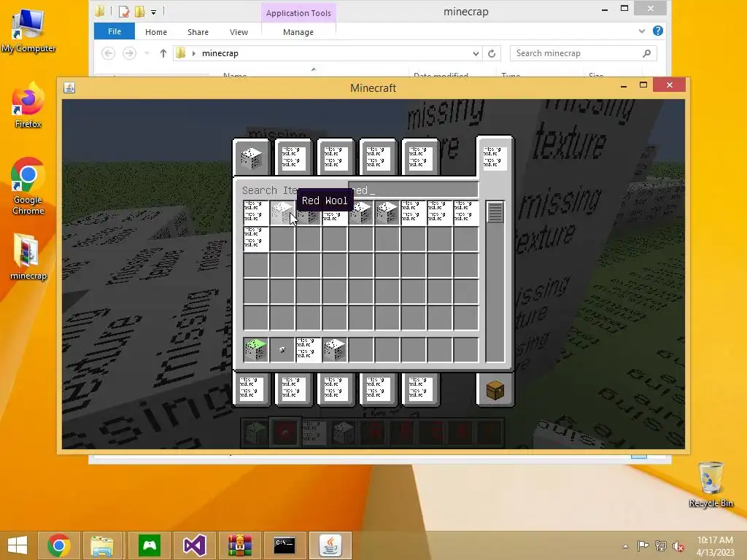Open Explorer Help with the question-mark icon
Viewport: 747px width, 560px height.
pos(658,31)
